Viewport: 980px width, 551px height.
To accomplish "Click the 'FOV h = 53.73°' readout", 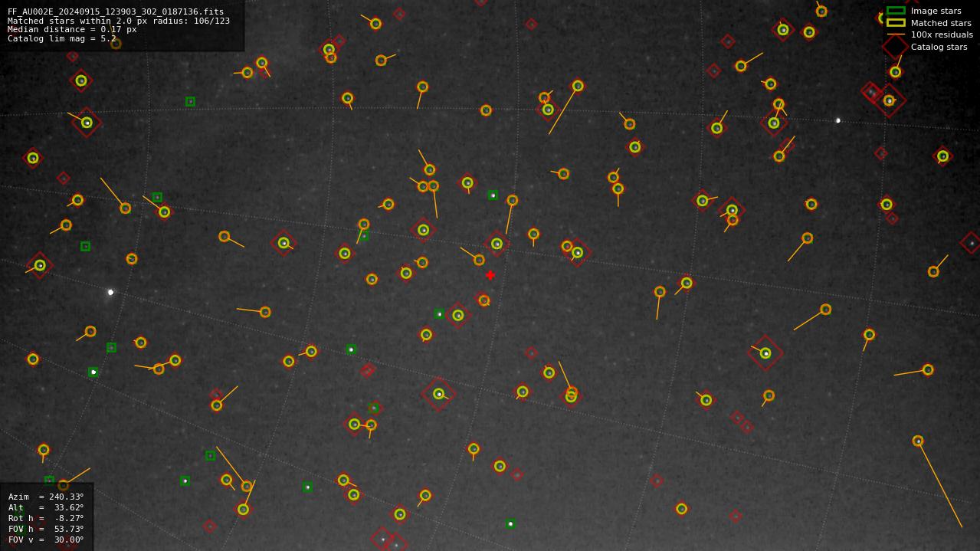I will 46,529.
